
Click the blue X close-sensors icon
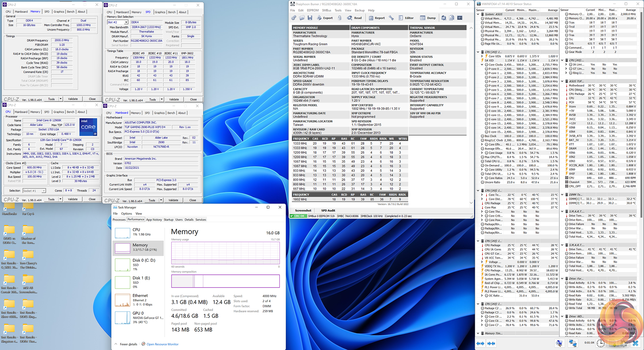tap(635, 343)
